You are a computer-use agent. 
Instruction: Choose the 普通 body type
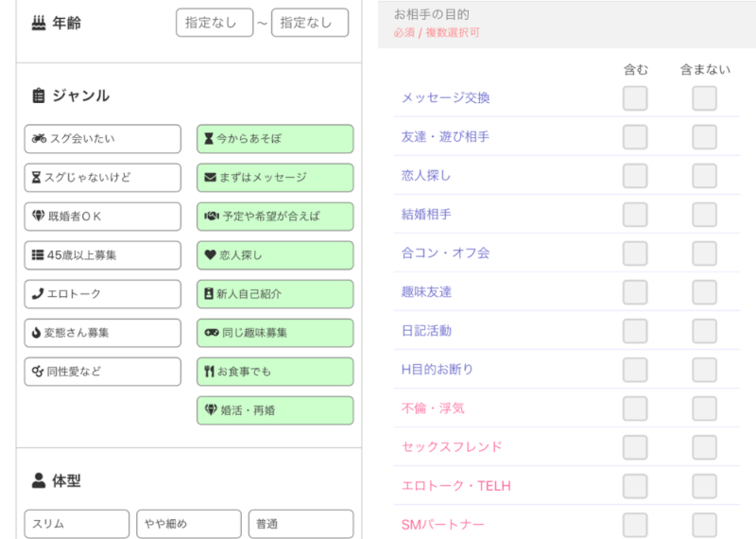pos(301,524)
